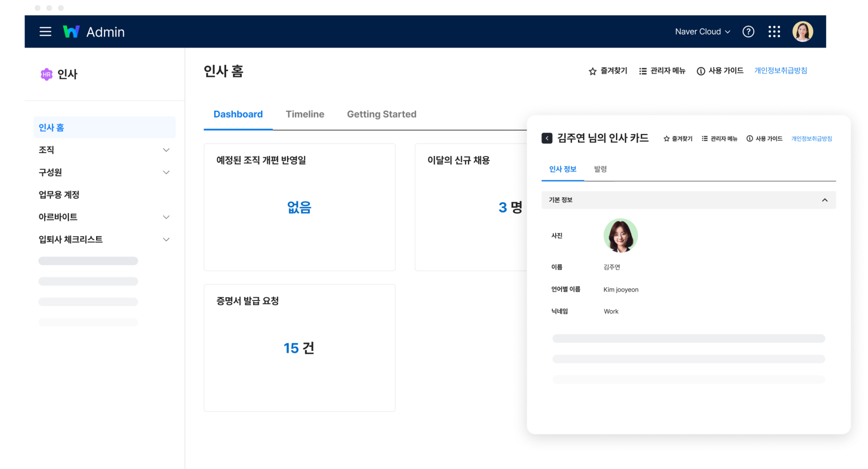This screenshot has width=868, height=469.
Task: Select 업무용 계정 in the sidebar
Action: click(x=59, y=195)
